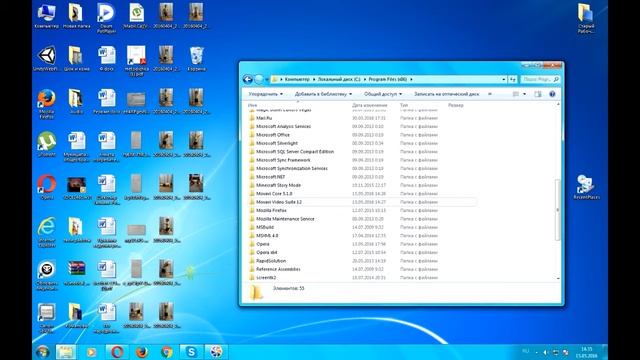Click the Explorer vertical scrollbar thumb
This screenshot has height=360, width=640.
(558, 210)
